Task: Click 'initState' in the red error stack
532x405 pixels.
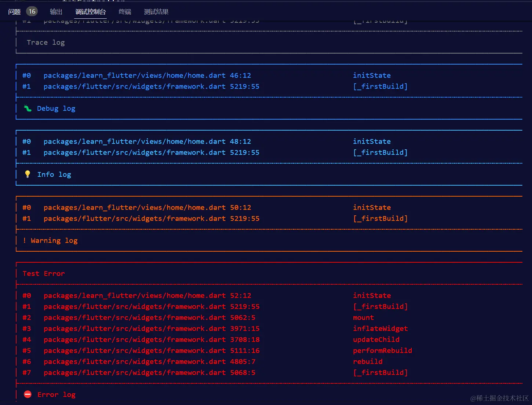Action: tap(372, 295)
